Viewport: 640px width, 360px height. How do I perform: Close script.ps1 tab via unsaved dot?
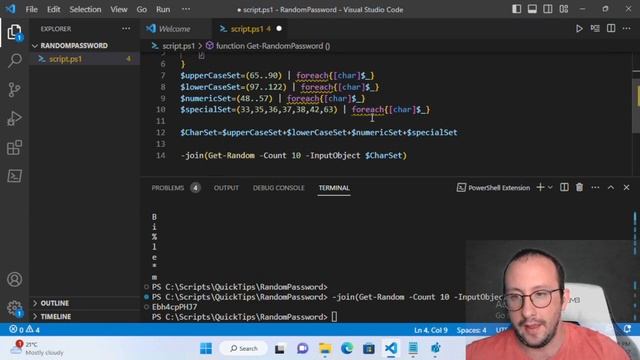[279, 29]
